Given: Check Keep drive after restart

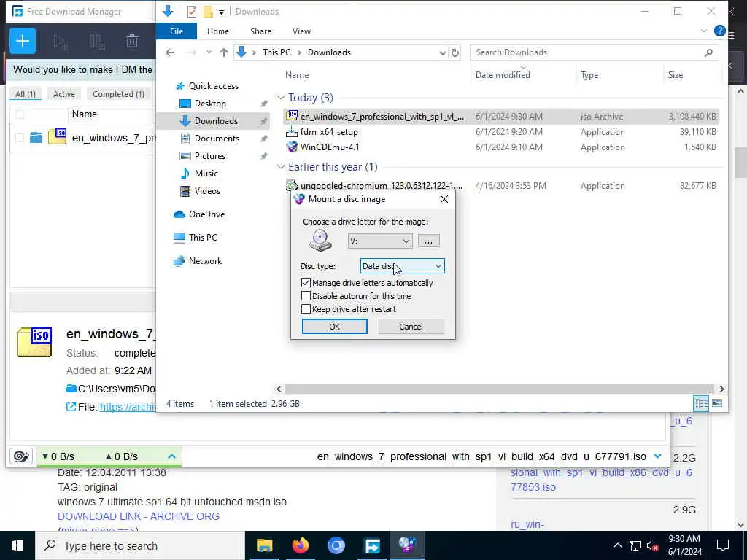Looking at the screenshot, I should pyautogui.click(x=306, y=309).
